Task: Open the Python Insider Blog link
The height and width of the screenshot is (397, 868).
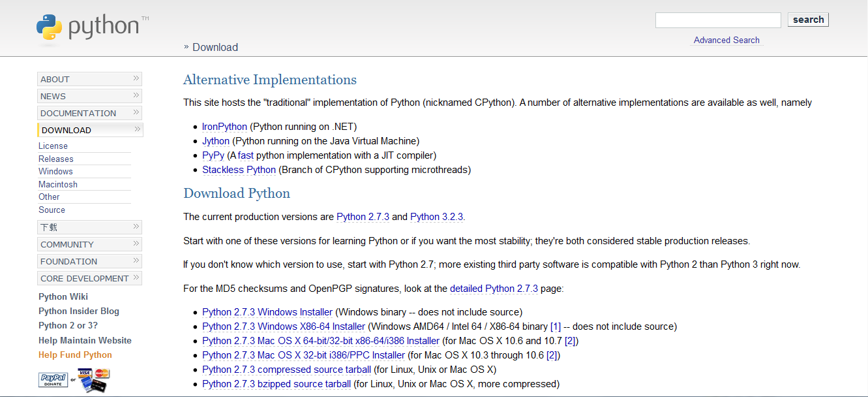Action: (79, 311)
